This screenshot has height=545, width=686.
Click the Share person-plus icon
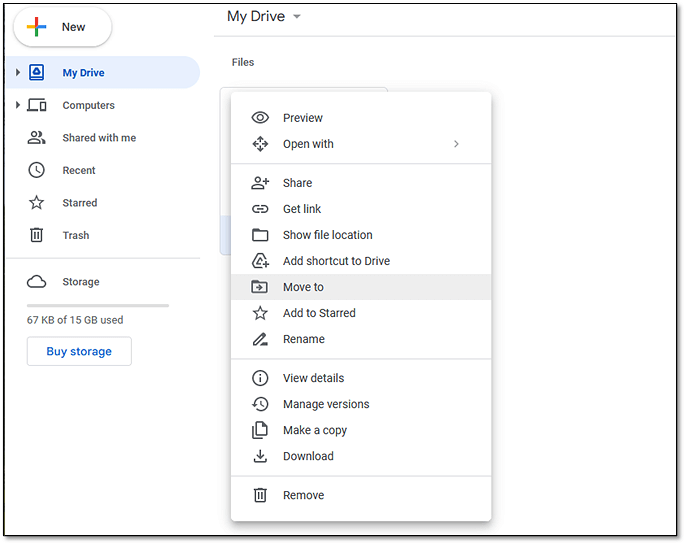tap(260, 183)
